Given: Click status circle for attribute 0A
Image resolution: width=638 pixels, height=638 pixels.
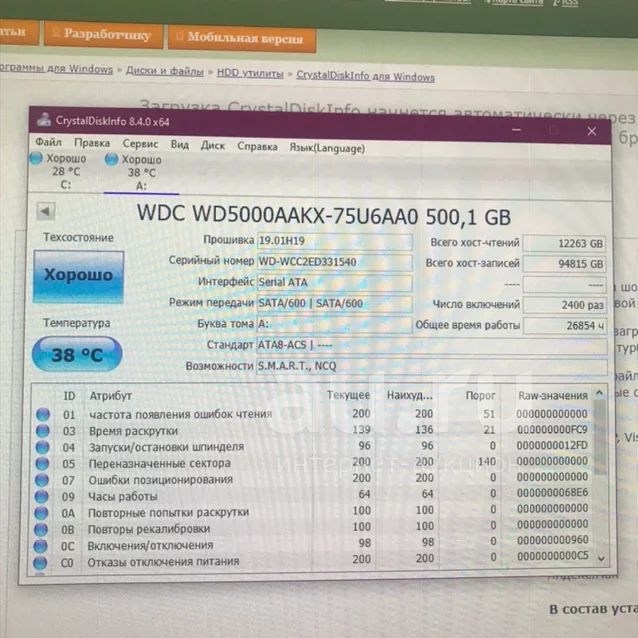Looking at the screenshot, I should [41, 513].
